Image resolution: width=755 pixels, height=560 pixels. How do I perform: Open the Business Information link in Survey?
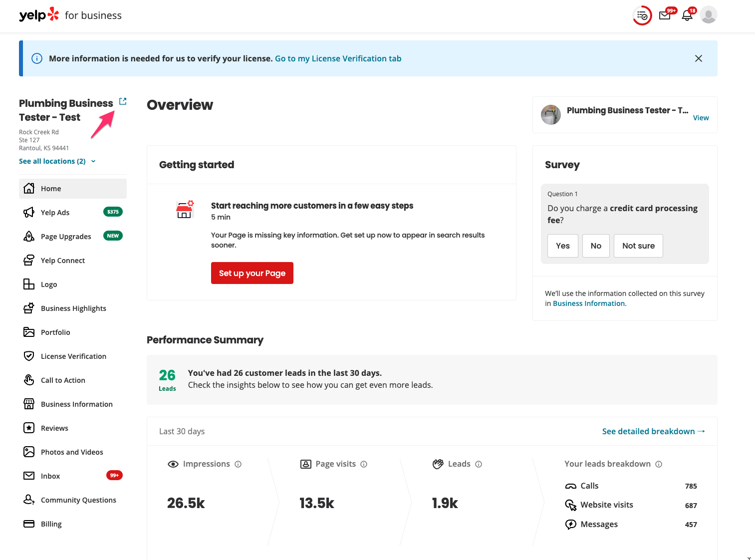pyautogui.click(x=589, y=304)
